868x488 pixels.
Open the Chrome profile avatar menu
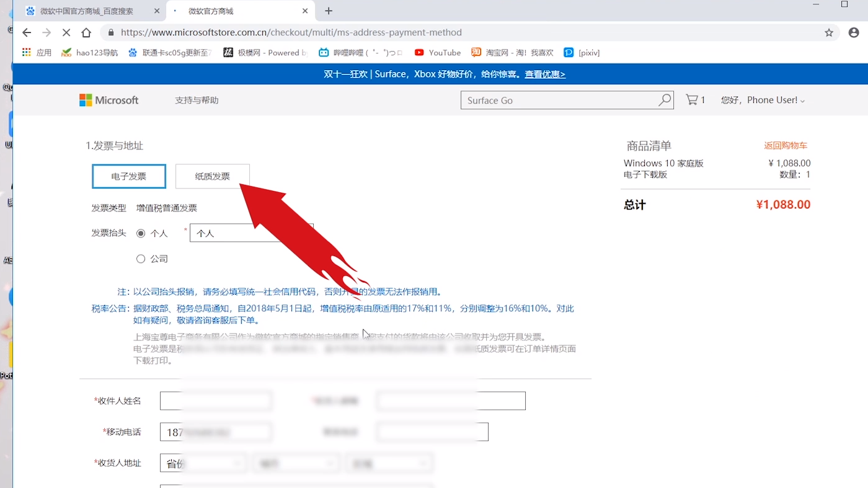tap(854, 33)
